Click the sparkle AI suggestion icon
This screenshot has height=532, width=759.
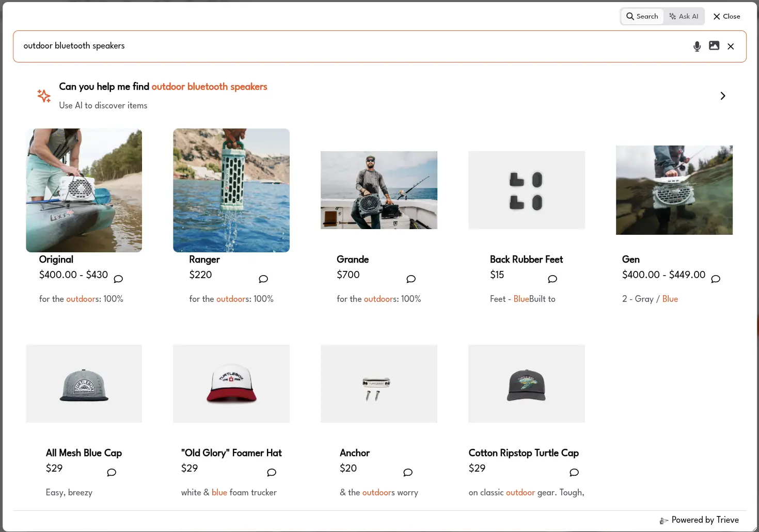click(44, 95)
